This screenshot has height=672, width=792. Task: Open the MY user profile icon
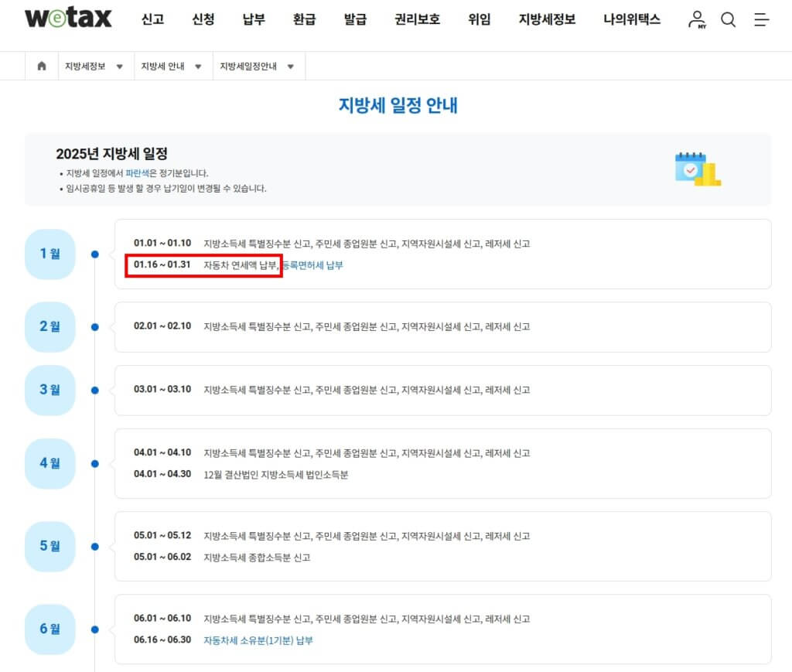click(697, 19)
